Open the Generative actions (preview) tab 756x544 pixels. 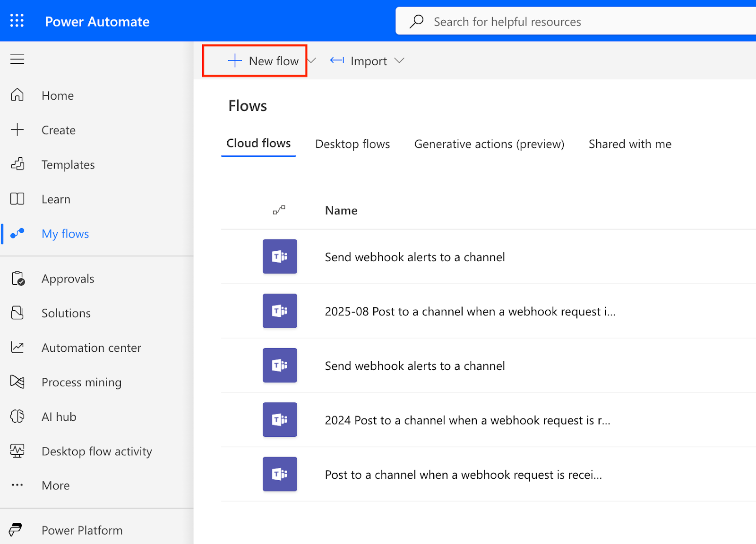[489, 144]
